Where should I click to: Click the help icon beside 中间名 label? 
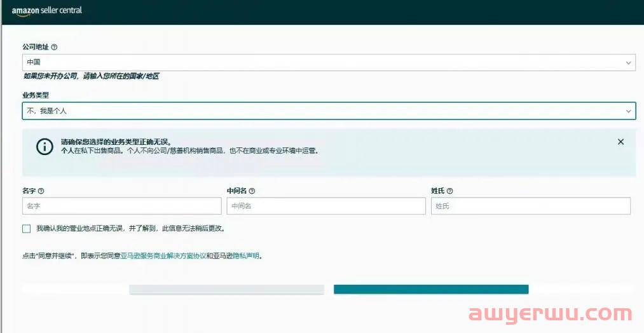coord(252,191)
